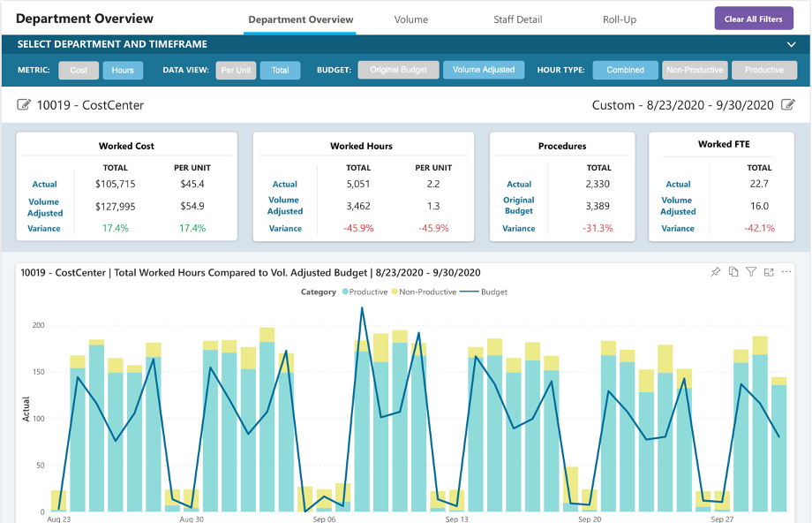Enter focus mode on the hours chart
The height and width of the screenshot is (523, 812).
[x=770, y=273]
